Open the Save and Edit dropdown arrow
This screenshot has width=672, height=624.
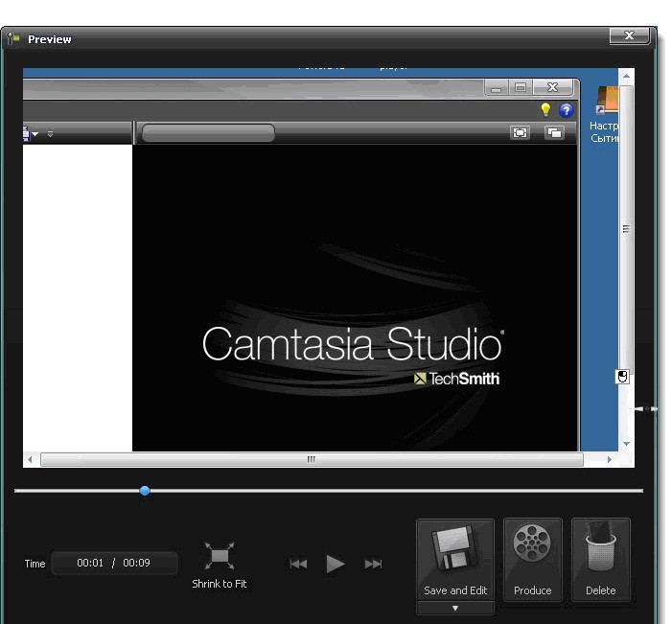[455, 608]
